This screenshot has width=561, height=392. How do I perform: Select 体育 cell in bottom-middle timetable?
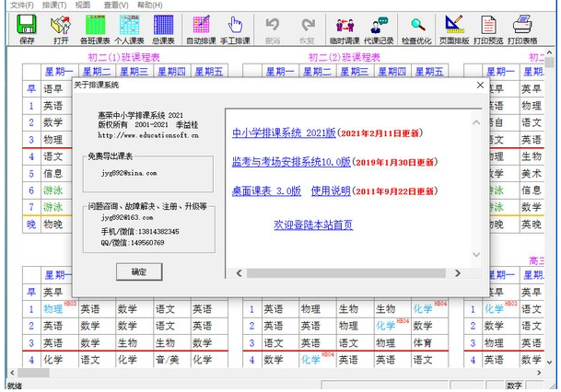tap(429, 342)
